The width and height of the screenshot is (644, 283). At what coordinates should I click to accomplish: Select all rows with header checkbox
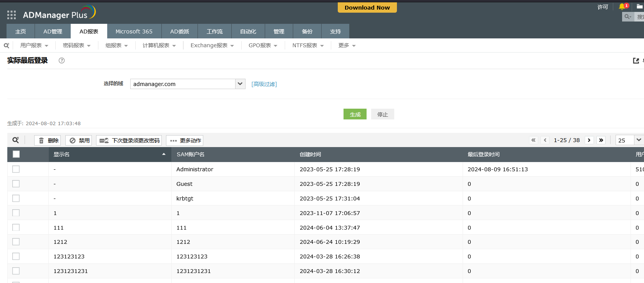click(x=16, y=154)
